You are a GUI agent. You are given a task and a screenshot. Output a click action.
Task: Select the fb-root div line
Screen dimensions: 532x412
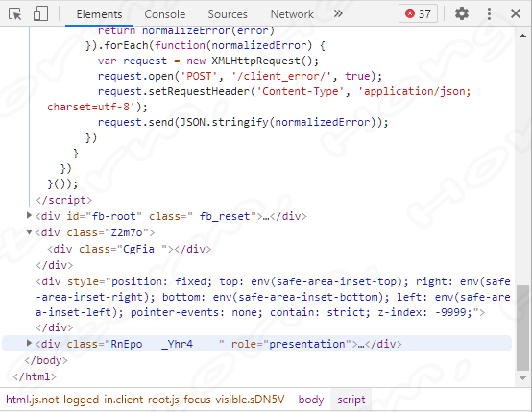tap(171, 216)
